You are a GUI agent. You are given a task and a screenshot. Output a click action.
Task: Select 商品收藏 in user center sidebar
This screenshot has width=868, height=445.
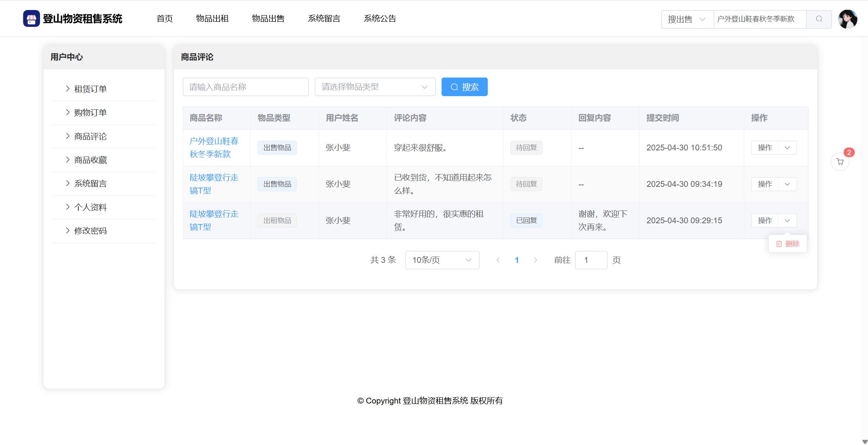coord(90,160)
